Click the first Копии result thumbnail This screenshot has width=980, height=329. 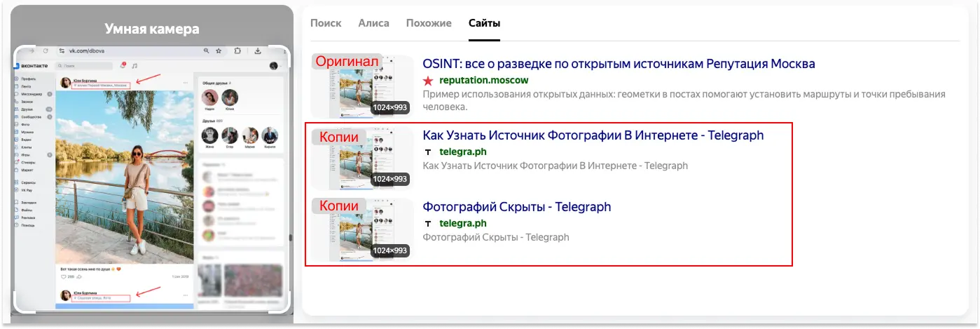[x=362, y=157]
